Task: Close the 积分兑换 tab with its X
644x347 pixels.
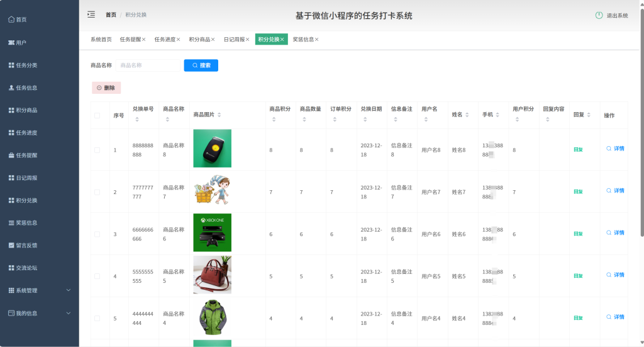Action: 282,40
